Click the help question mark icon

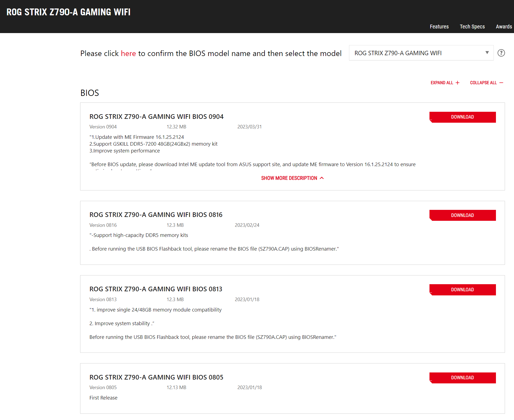pos(501,53)
